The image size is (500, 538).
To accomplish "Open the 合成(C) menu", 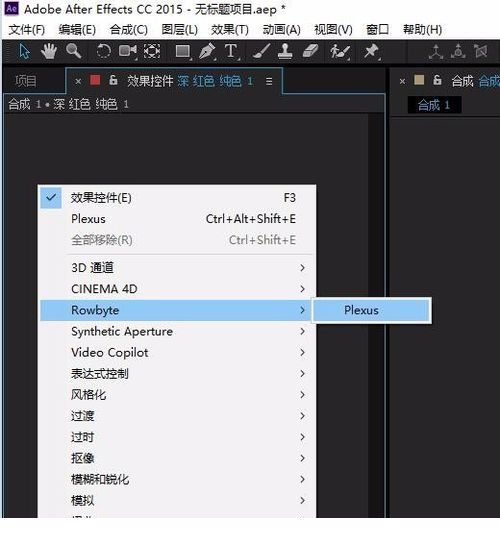I will pyautogui.click(x=129, y=30).
